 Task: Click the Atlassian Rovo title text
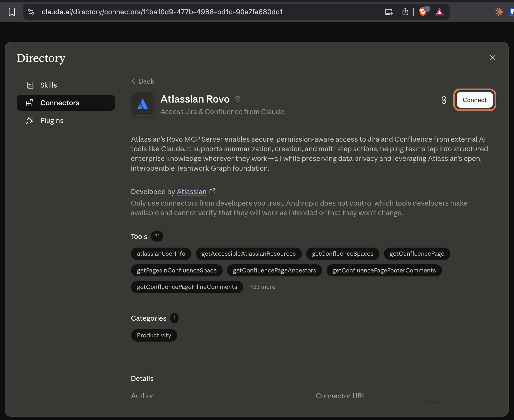point(195,99)
